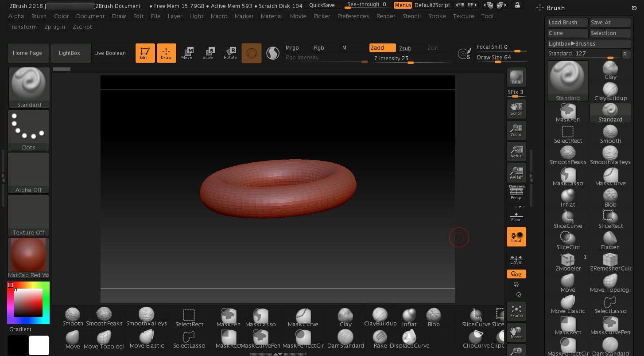
Task: Select DamStandard brush in bottom shelf
Action: [345, 339]
